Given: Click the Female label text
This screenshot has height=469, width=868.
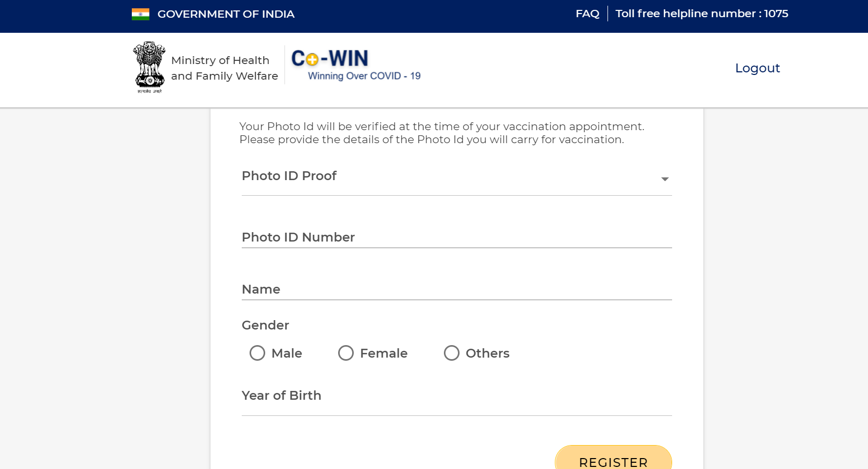Looking at the screenshot, I should pyautogui.click(x=384, y=353).
